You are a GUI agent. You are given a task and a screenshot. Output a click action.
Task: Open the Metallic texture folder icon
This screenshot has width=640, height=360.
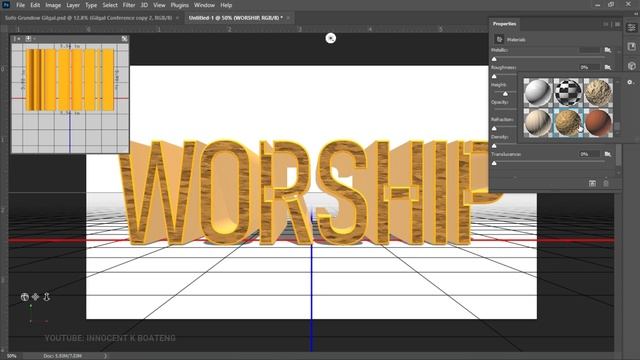pyautogui.click(x=608, y=50)
